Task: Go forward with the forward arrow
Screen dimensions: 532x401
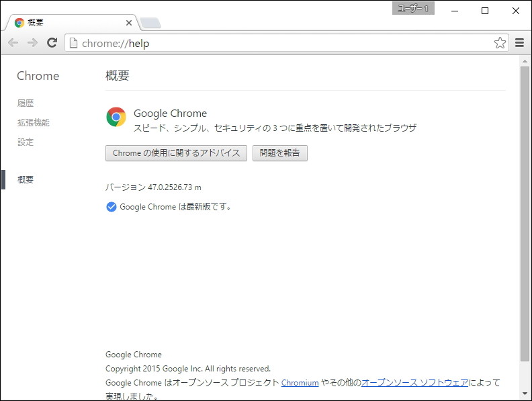Action: click(x=32, y=43)
